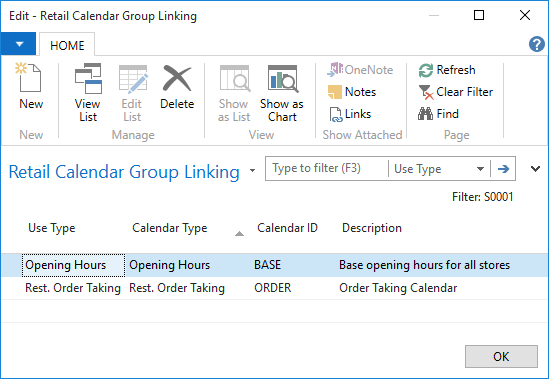Image resolution: width=549 pixels, height=379 pixels.
Task: Click the Clear Filter icon
Action: 426,92
